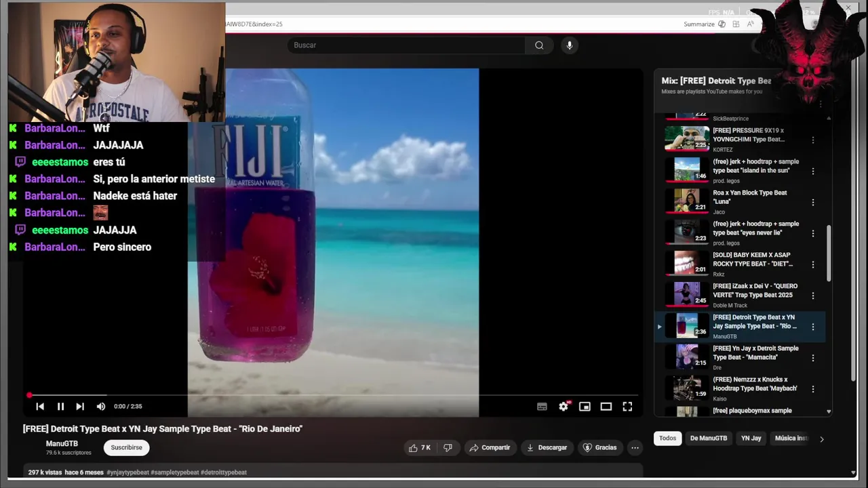This screenshot has height=488, width=868.
Task: Open the Read aloud icon in address bar
Action: click(750, 24)
